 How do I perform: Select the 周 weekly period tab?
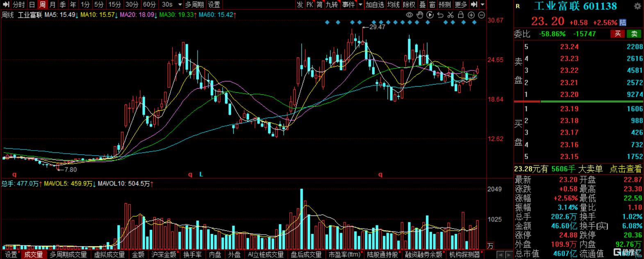(42, 5)
